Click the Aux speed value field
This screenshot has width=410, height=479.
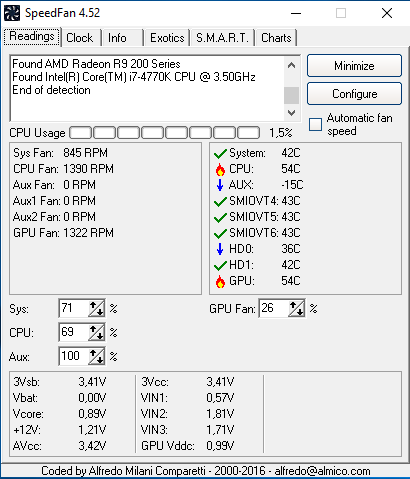click(74, 356)
